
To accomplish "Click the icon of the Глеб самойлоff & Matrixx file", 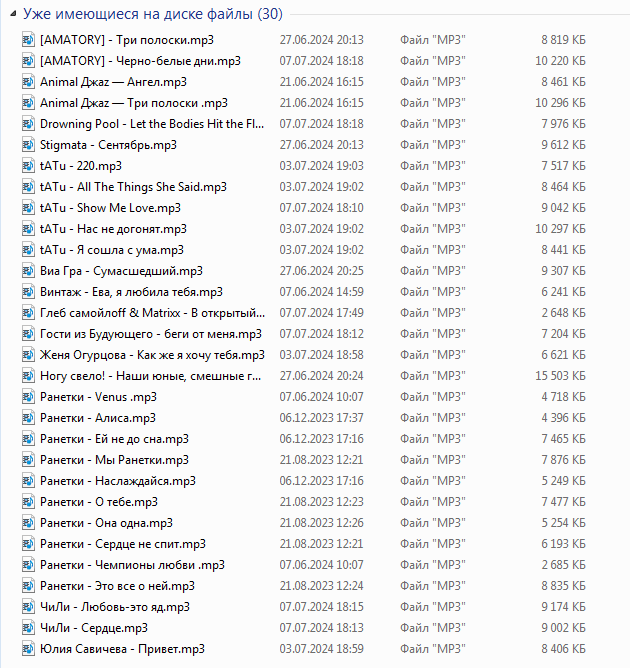I will point(28,313).
